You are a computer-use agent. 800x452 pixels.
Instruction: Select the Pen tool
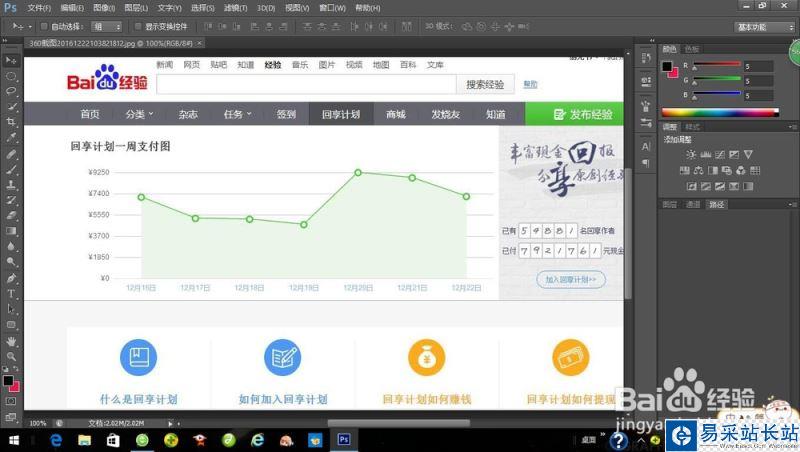coord(11,278)
